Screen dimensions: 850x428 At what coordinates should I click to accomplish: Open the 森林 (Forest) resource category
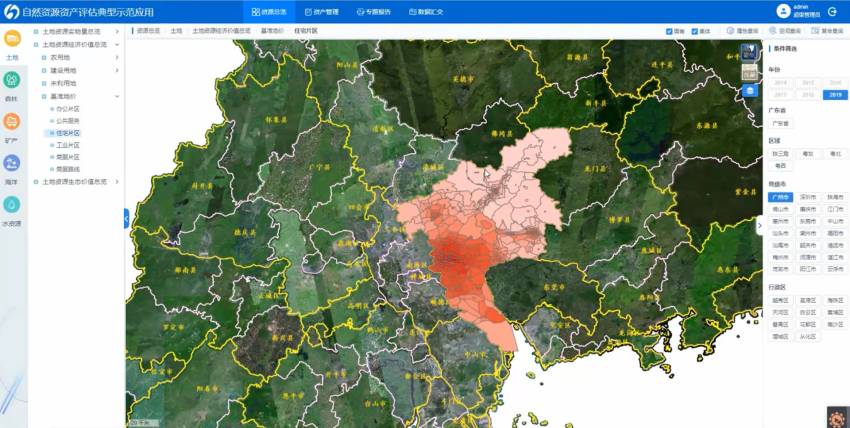point(12,81)
